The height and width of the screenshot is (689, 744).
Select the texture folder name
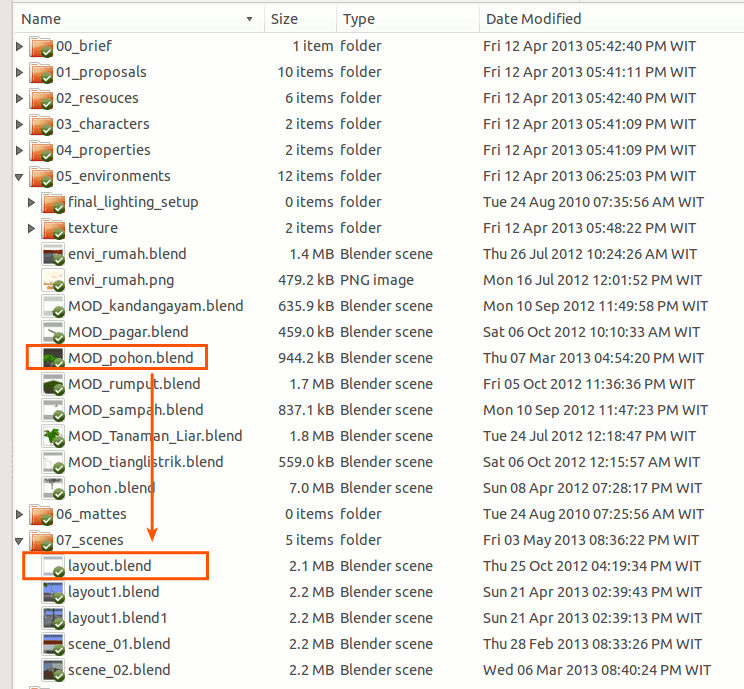pos(93,228)
